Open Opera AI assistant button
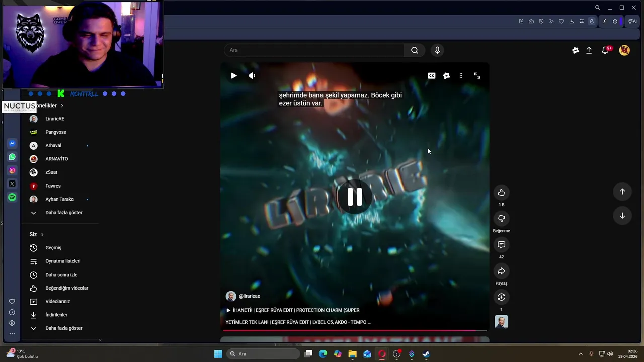644x362 pixels. point(631,21)
